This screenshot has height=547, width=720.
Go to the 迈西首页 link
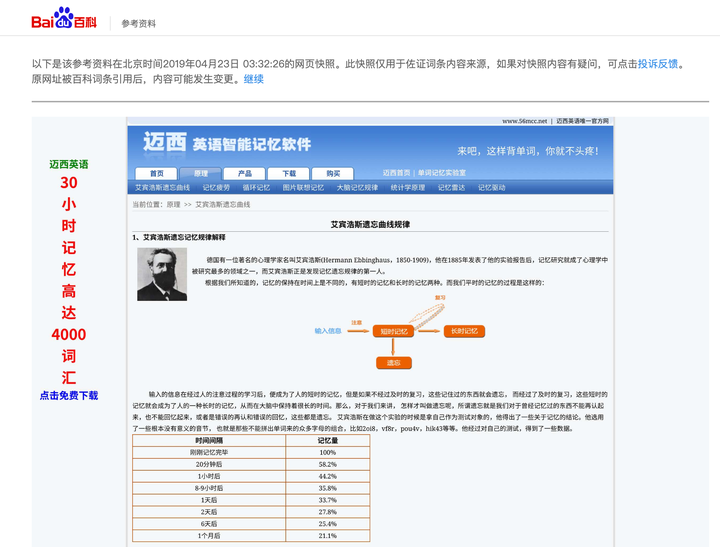396,173
